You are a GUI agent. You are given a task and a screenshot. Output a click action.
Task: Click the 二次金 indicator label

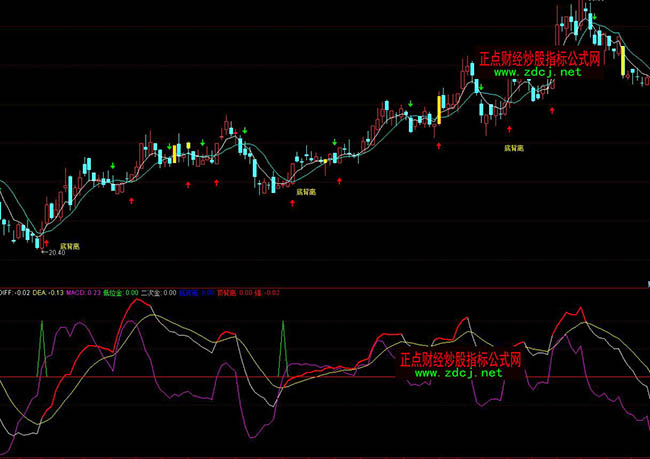point(160,292)
